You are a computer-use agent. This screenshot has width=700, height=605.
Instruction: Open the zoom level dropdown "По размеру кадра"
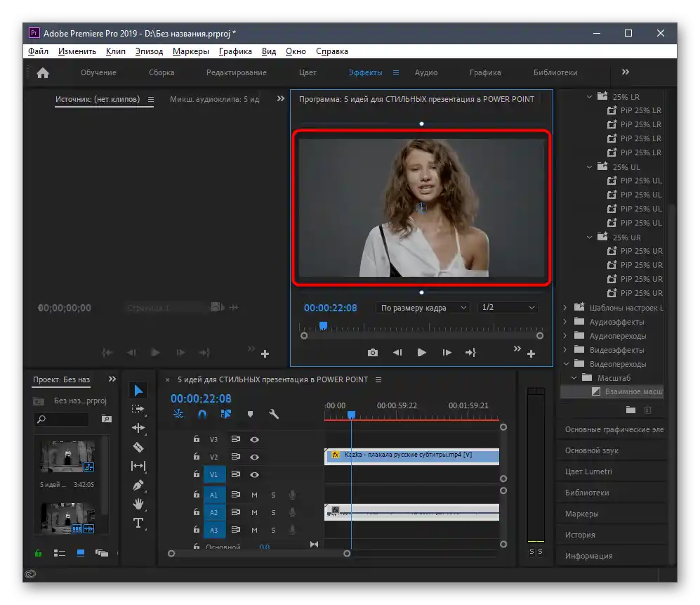423,308
